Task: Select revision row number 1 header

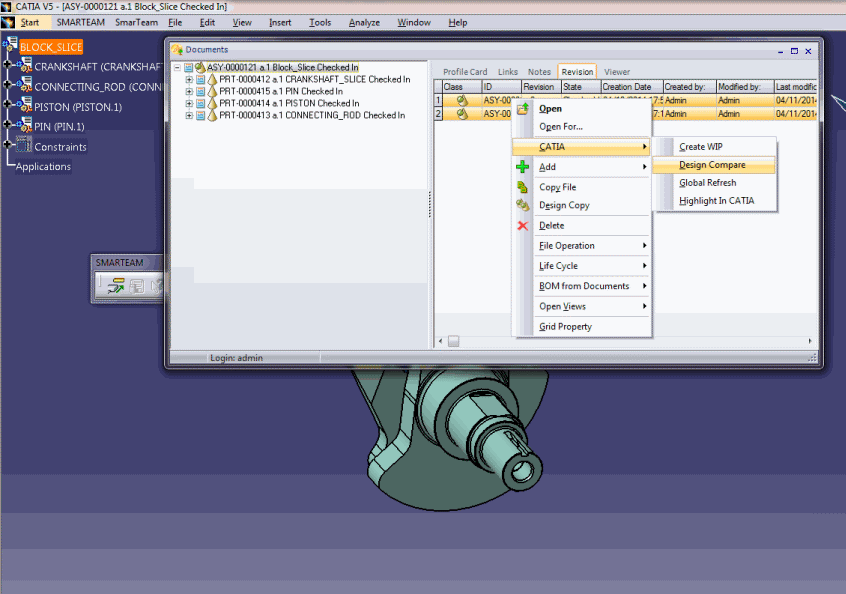Action: click(x=439, y=100)
